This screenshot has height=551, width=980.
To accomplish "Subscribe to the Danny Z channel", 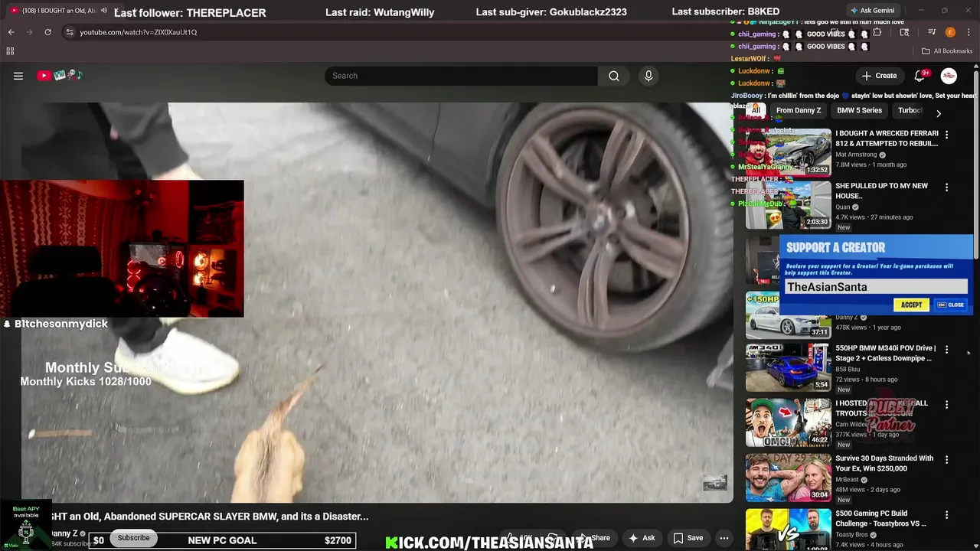I will (x=133, y=538).
